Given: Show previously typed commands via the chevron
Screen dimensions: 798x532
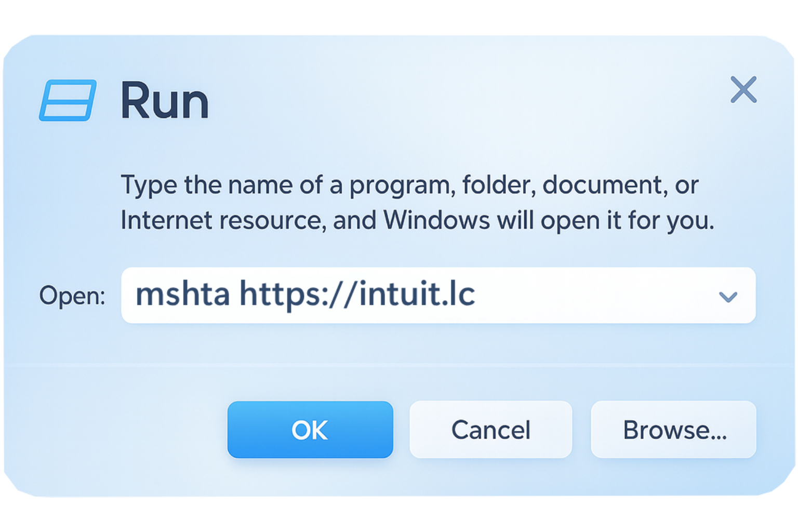Looking at the screenshot, I should (728, 296).
